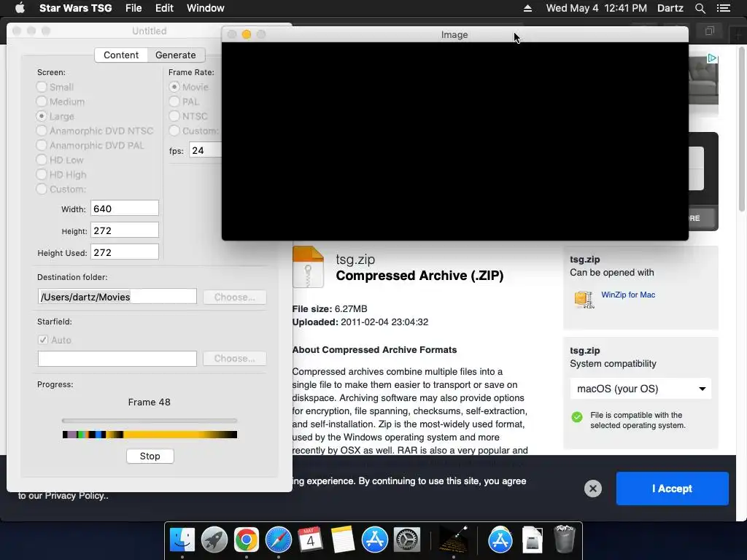
Task: Click the WinZip for Mac app icon
Action: (584, 300)
